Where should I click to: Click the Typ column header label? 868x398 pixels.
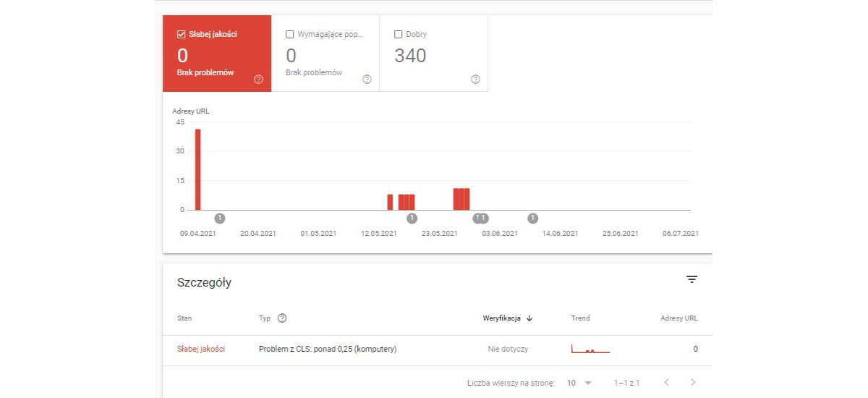click(265, 318)
